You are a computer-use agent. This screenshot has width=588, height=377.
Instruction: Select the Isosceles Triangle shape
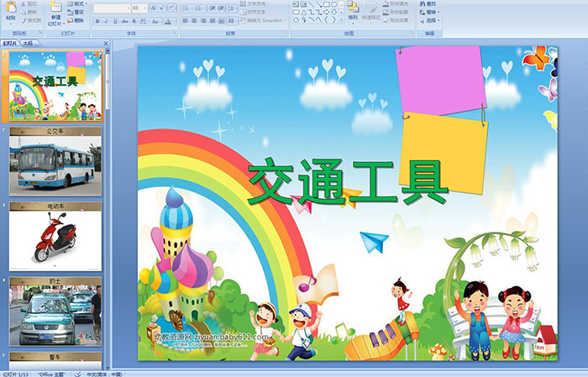[304, 13]
